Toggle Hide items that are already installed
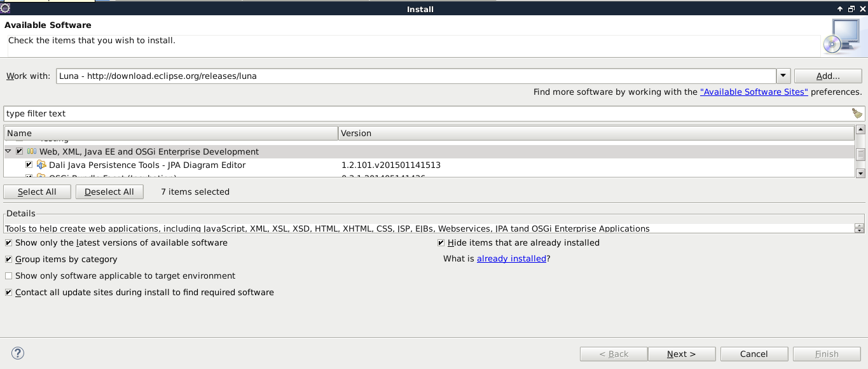Screen dimensions: 868x369 (441, 243)
